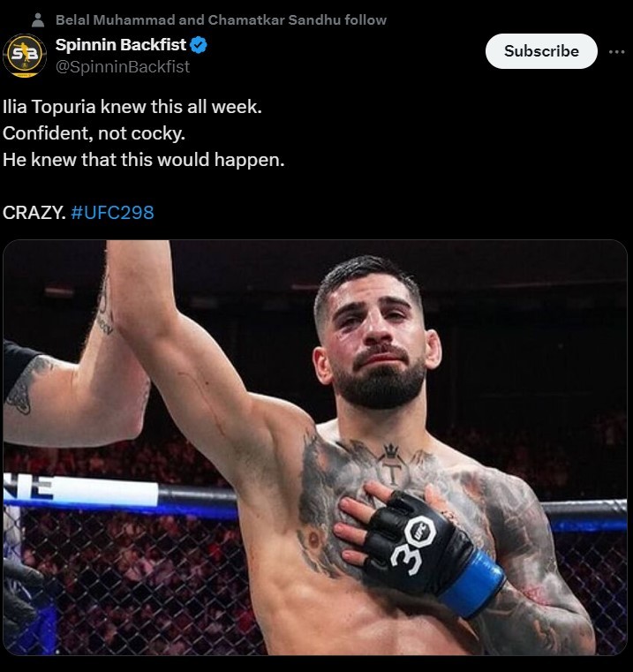The width and height of the screenshot is (633, 672).
Task: Click the line 'He knew that this would happen.'
Action: point(144,160)
